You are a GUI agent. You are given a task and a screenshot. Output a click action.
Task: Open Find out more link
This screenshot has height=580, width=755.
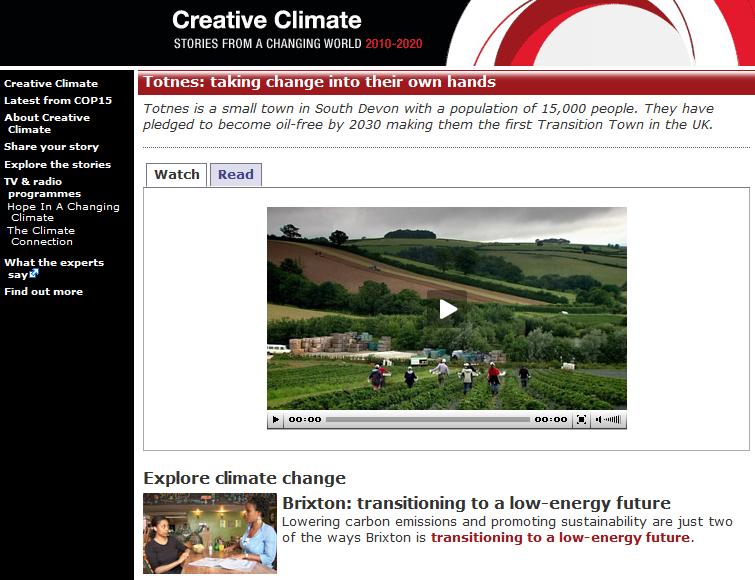tap(43, 291)
